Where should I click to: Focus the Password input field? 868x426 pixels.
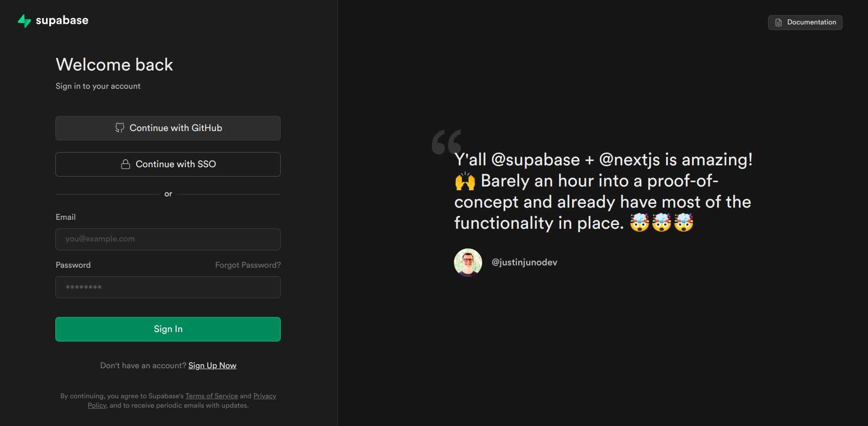point(168,287)
